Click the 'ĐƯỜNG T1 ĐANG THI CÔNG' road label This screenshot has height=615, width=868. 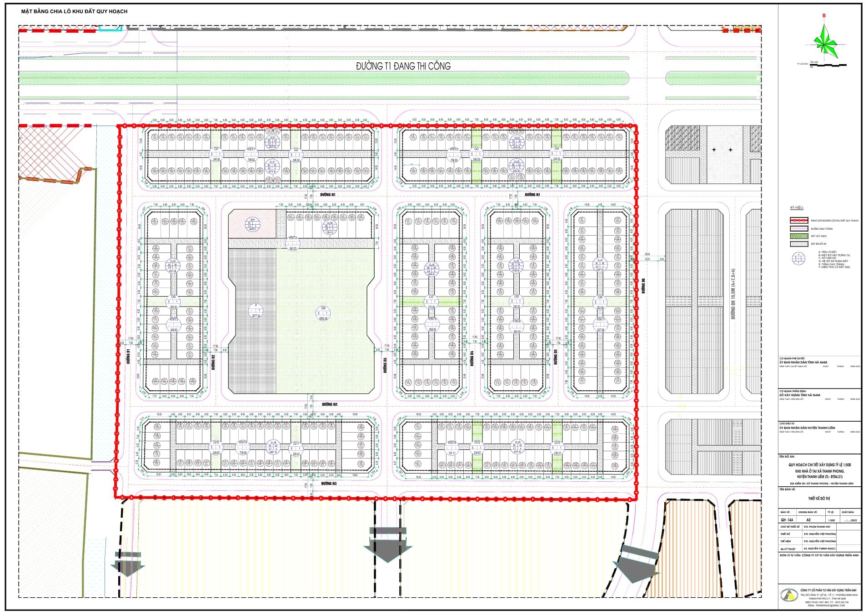point(403,66)
